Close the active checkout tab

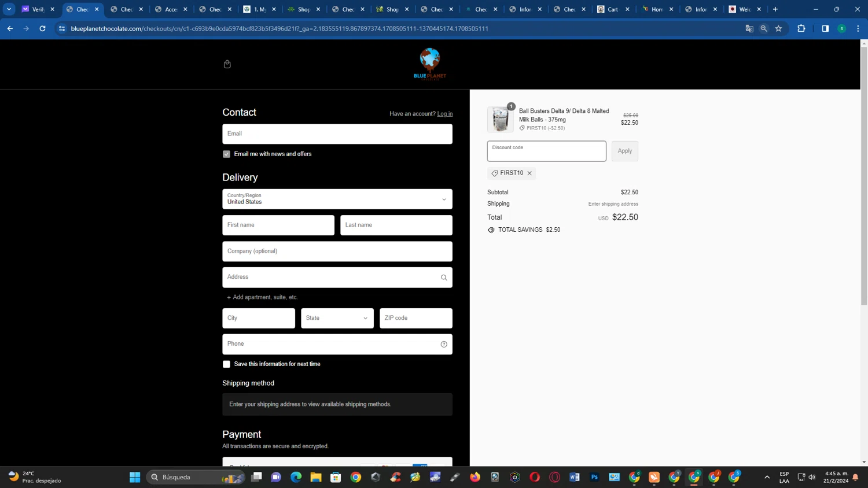(x=97, y=9)
